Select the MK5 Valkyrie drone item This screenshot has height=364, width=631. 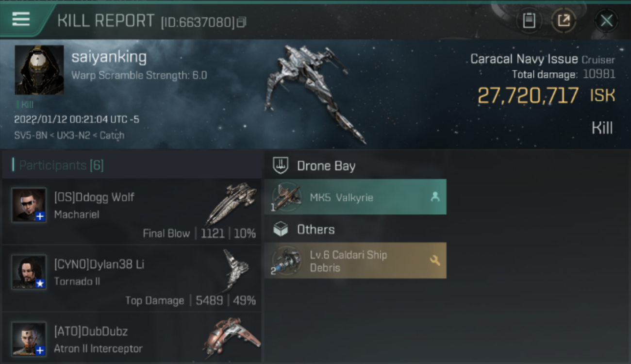355,197
